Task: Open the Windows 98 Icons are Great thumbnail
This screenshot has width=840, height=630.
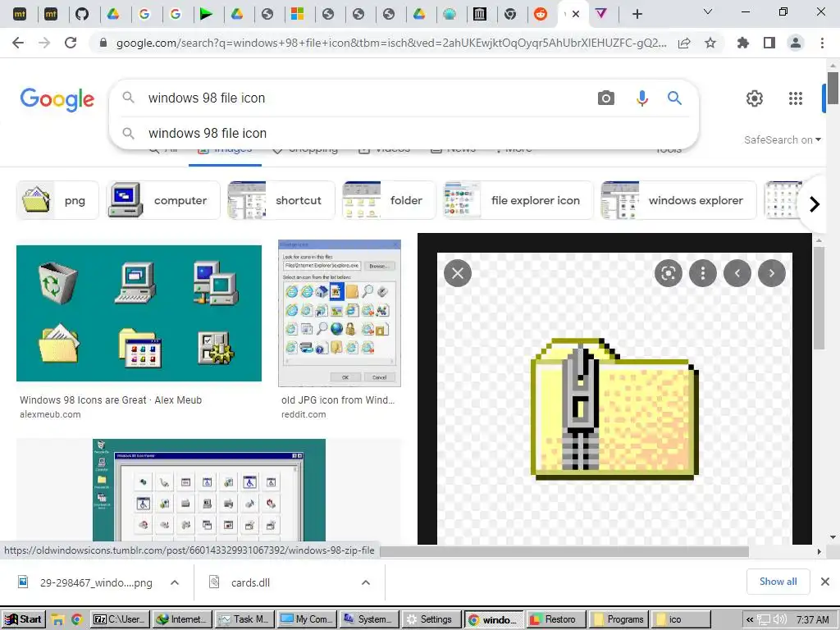Action: [139, 313]
